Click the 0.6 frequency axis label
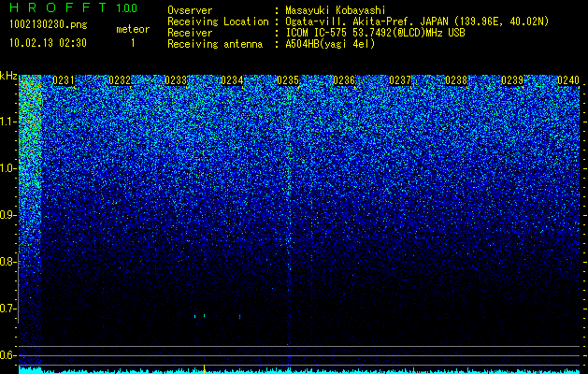Screen dimensions: 588x374 (x=7, y=355)
